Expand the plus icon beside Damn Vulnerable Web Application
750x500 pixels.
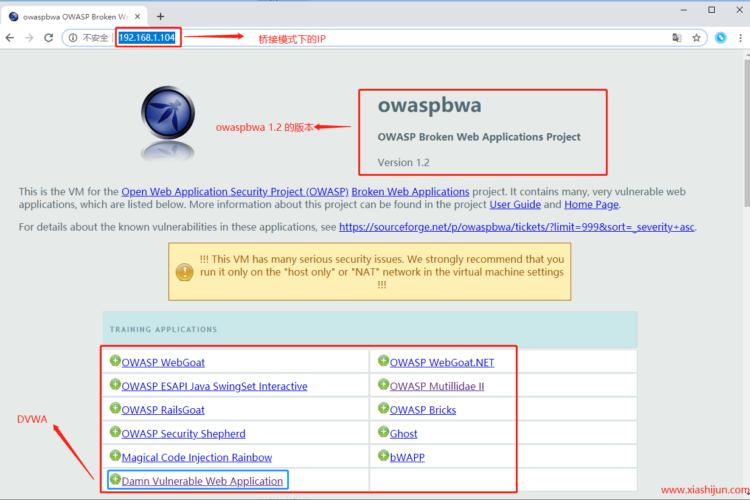[x=115, y=479]
